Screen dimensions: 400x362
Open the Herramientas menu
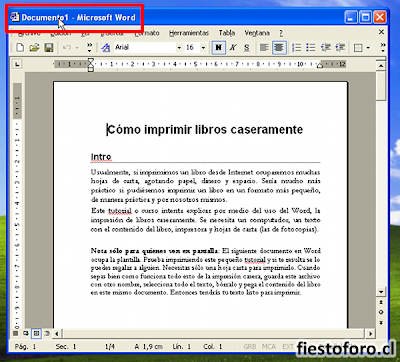(x=189, y=33)
